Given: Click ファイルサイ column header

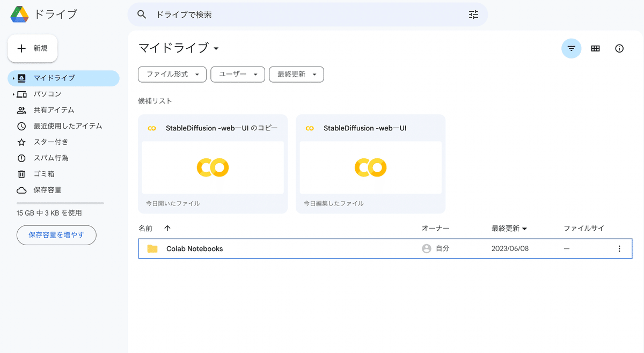Looking at the screenshot, I should 584,228.
